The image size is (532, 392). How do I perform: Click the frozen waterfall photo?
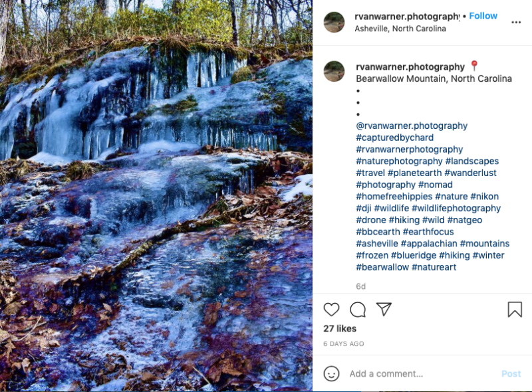pyautogui.click(x=156, y=196)
